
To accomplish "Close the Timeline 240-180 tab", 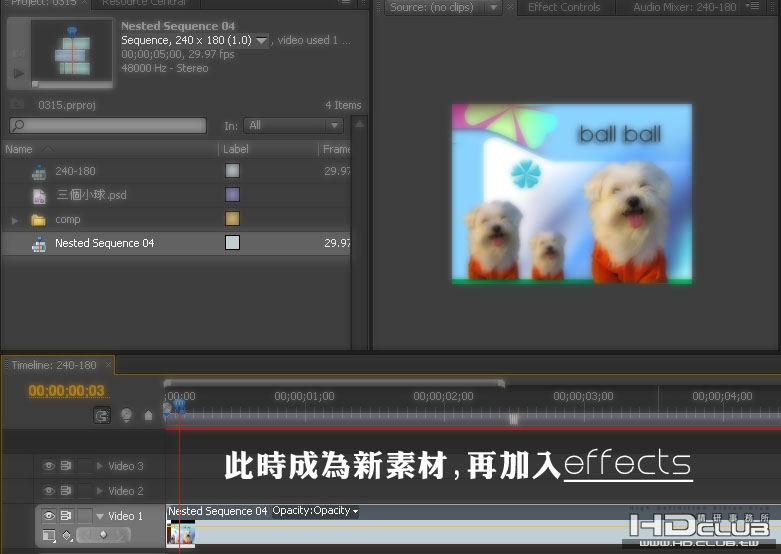I will [x=108, y=365].
